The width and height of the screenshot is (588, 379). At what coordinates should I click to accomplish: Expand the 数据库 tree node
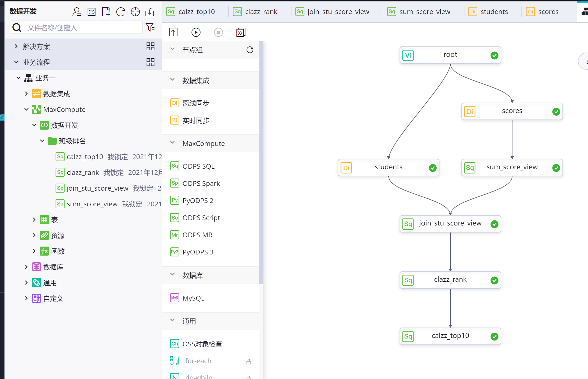point(26,267)
